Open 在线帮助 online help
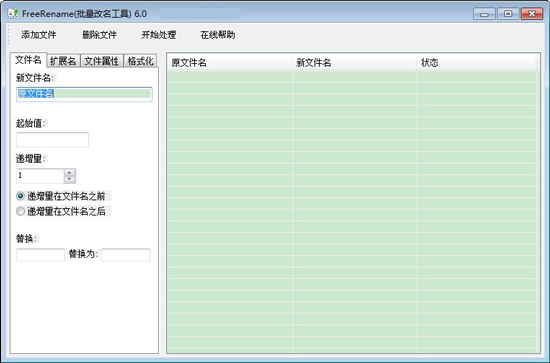This screenshot has height=363, width=550. point(217,35)
